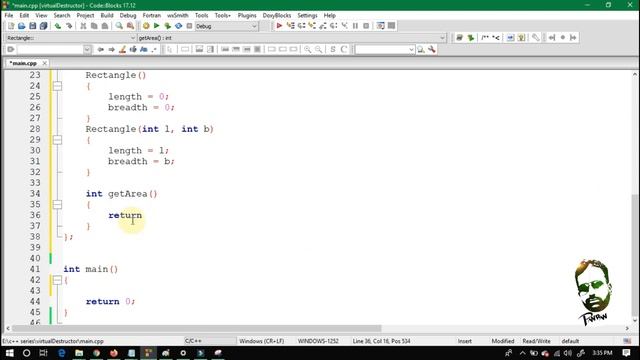
Task: Open the Debug menu
Action: click(128, 15)
